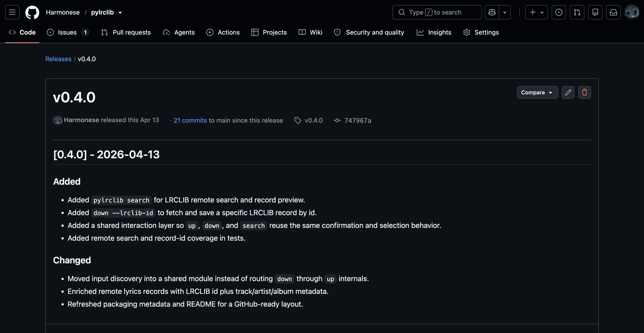Open the hamburger navigation menu
The height and width of the screenshot is (333, 644).
click(x=12, y=12)
